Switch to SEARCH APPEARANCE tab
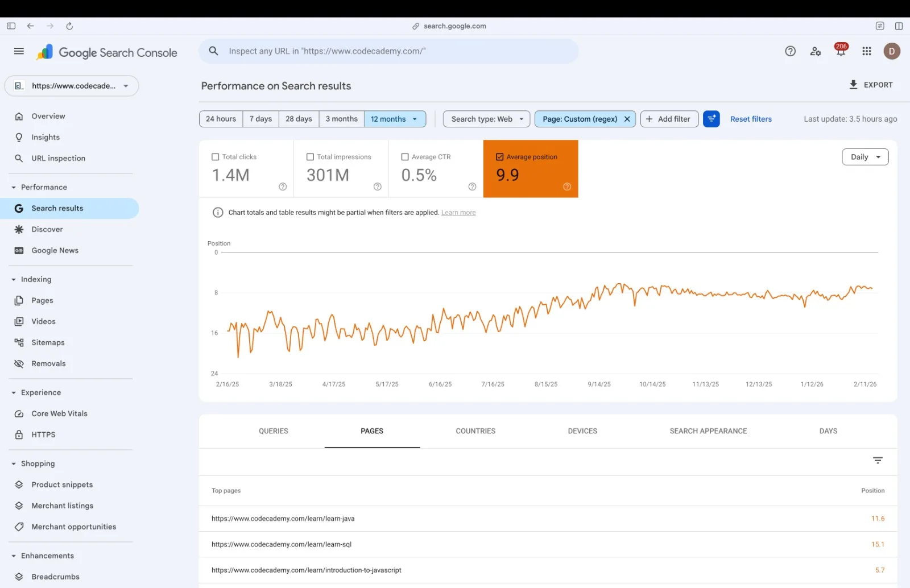 pos(708,431)
